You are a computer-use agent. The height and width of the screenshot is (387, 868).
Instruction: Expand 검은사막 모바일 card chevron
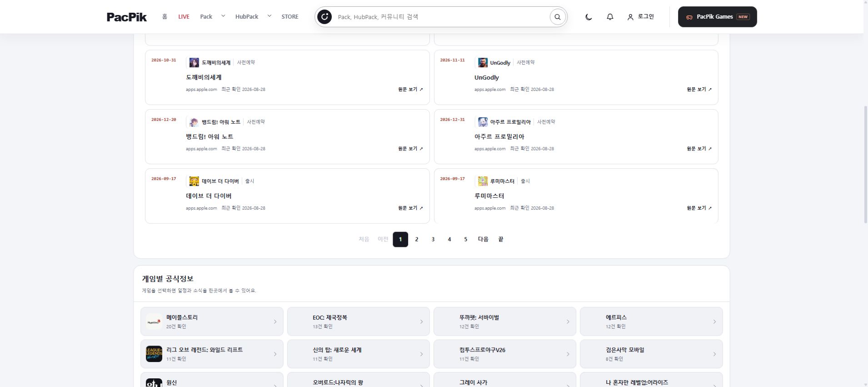click(x=714, y=354)
